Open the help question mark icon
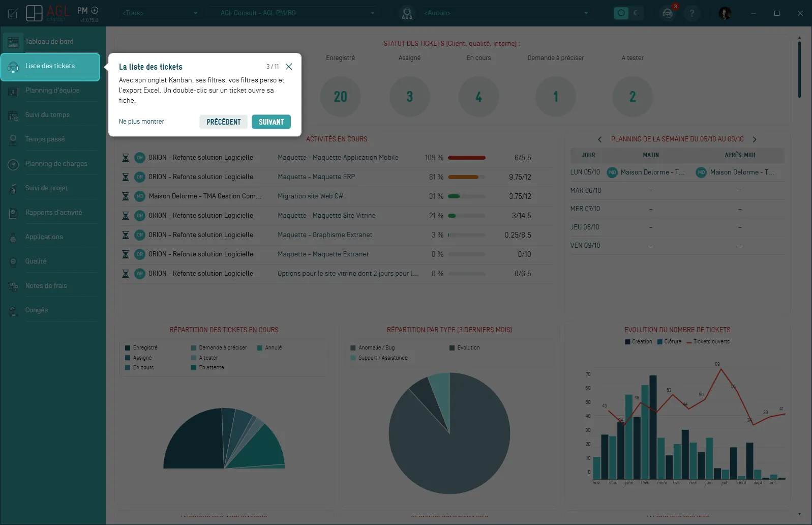 click(691, 13)
